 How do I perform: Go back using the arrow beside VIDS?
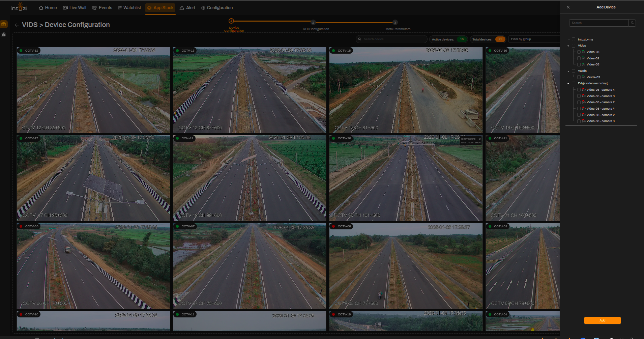(x=17, y=25)
